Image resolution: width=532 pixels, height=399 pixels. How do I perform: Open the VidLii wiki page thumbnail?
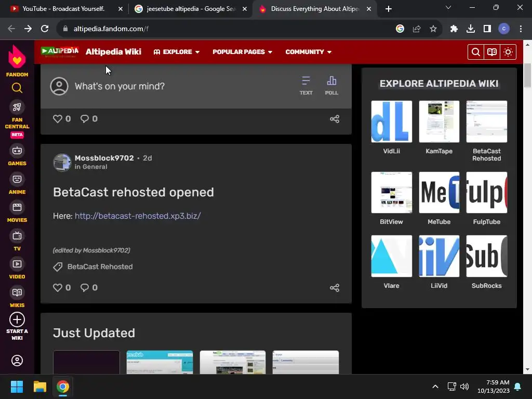[392, 122]
